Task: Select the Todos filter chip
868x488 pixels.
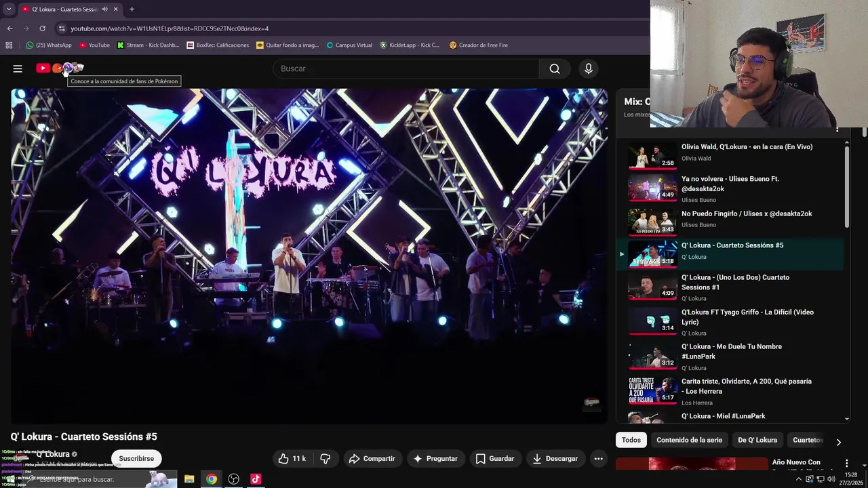Action: pyautogui.click(x=631, y=440)
